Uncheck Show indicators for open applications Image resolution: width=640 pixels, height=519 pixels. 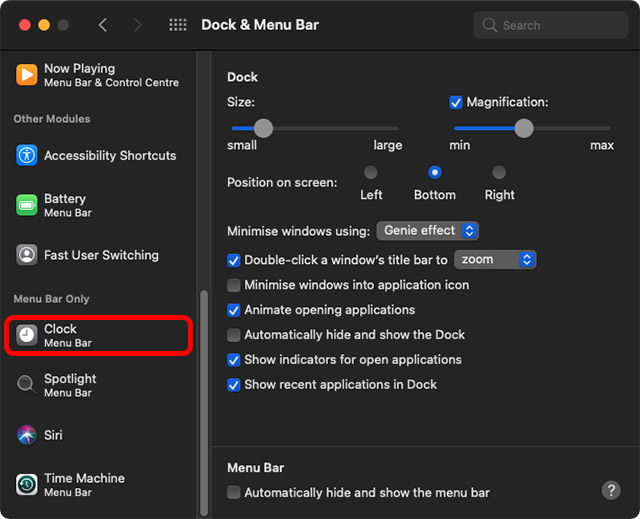click(x=233, y=359)
